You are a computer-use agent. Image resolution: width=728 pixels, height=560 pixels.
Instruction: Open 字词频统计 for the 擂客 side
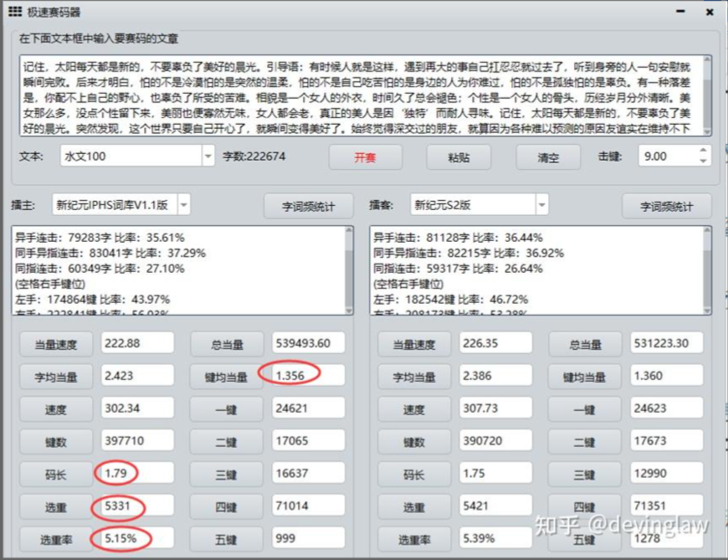click(667, 206)
